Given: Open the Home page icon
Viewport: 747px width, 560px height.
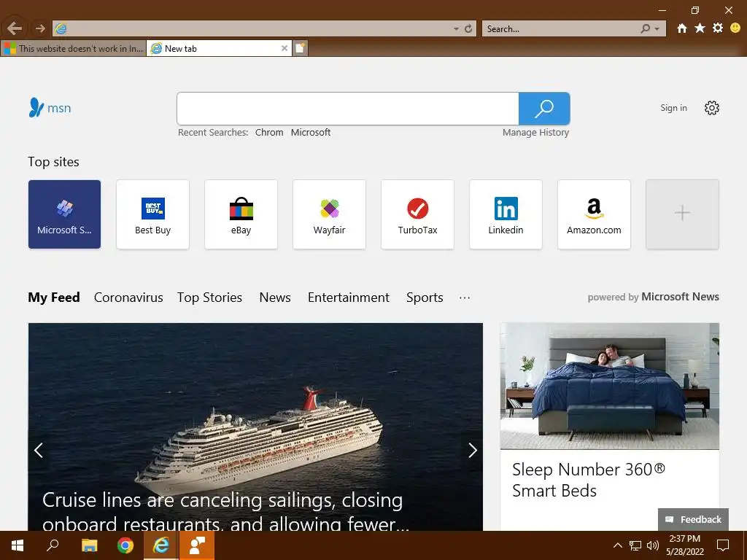Looking at the screenshot, I should coord(682,28).
